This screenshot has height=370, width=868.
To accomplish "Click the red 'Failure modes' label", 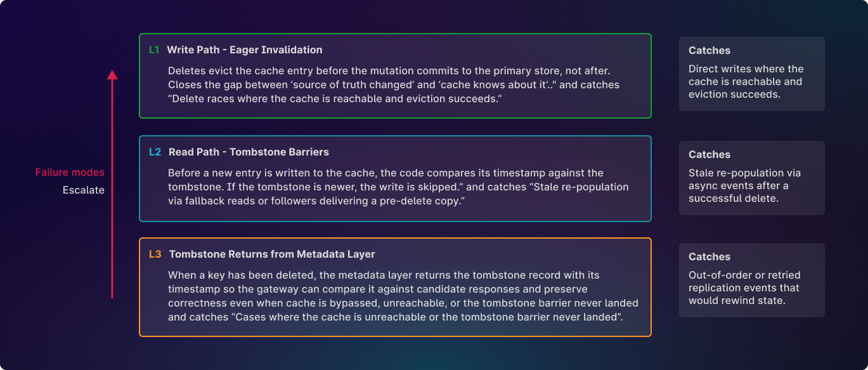I will 70,173.
